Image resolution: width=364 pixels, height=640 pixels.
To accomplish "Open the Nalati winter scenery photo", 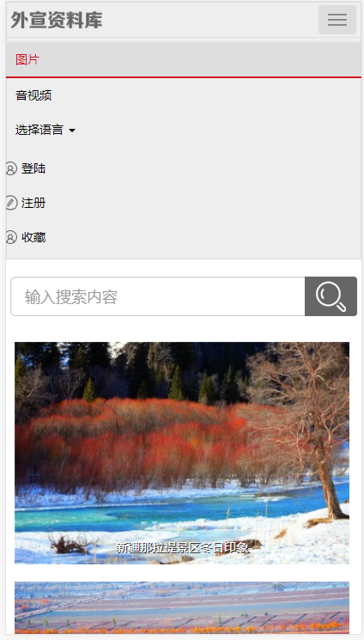I will click(x=182, y=453).
